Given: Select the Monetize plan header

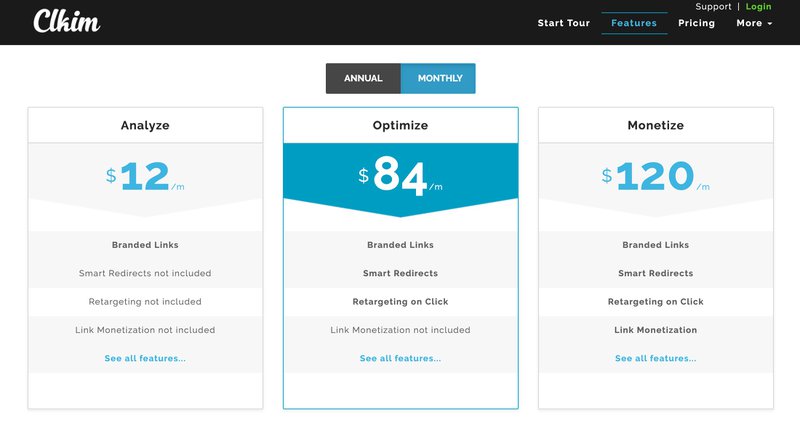Looking at the screenshot, I should (655, 125).
